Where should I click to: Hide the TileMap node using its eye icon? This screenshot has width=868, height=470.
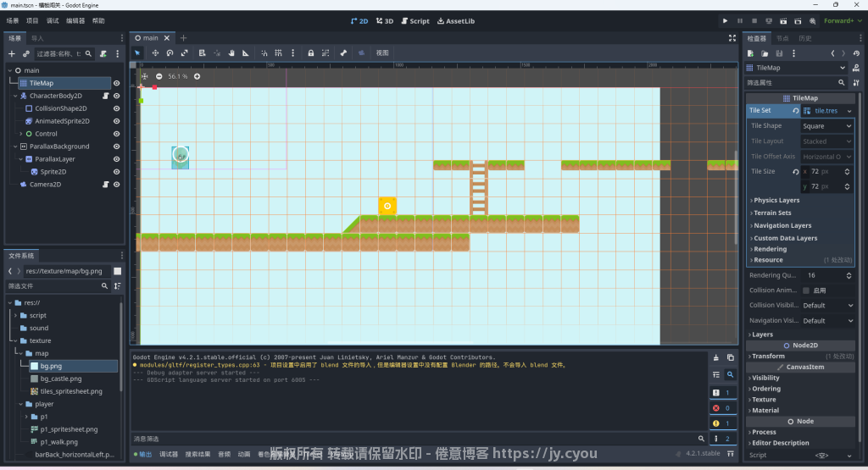(x=117, y=83)
